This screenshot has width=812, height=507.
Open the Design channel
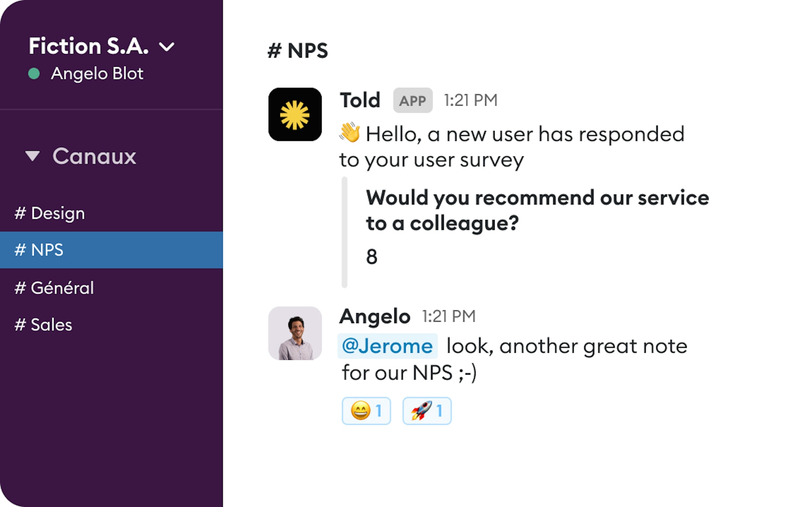click(50, 213)
